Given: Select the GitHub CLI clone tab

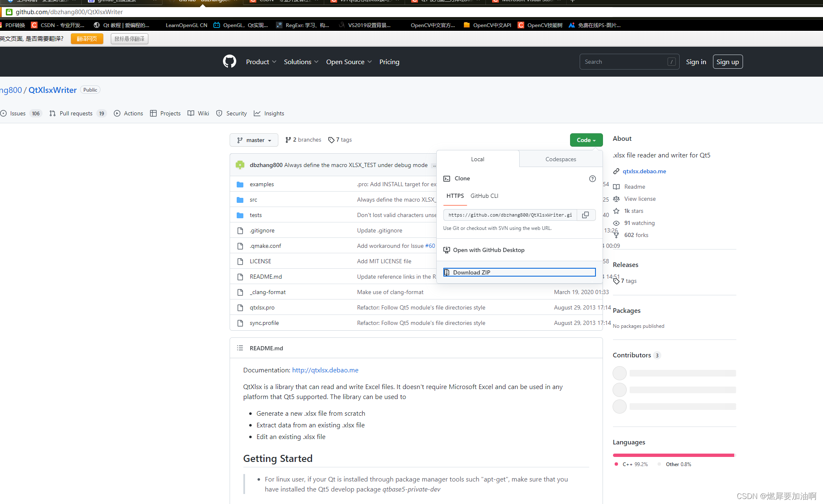Looking at the screenshot, I should point(484,196).
